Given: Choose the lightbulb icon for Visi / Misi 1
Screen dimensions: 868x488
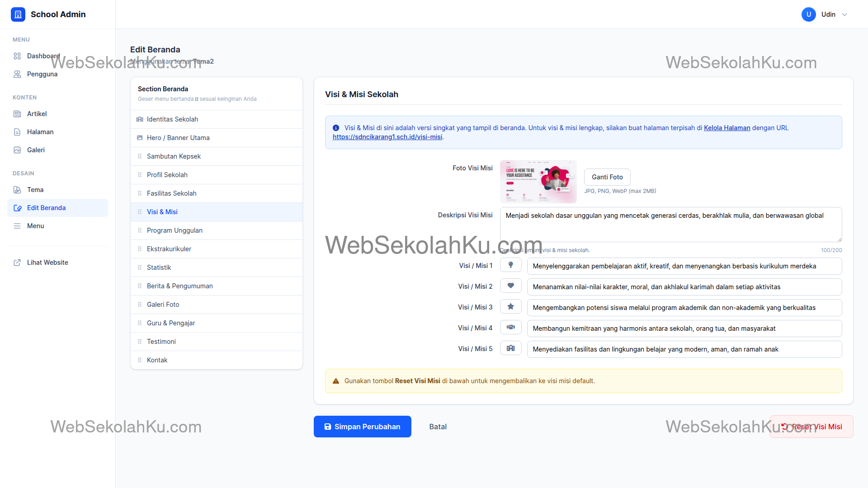Looking at the screenshot, I should click(511, 265).
